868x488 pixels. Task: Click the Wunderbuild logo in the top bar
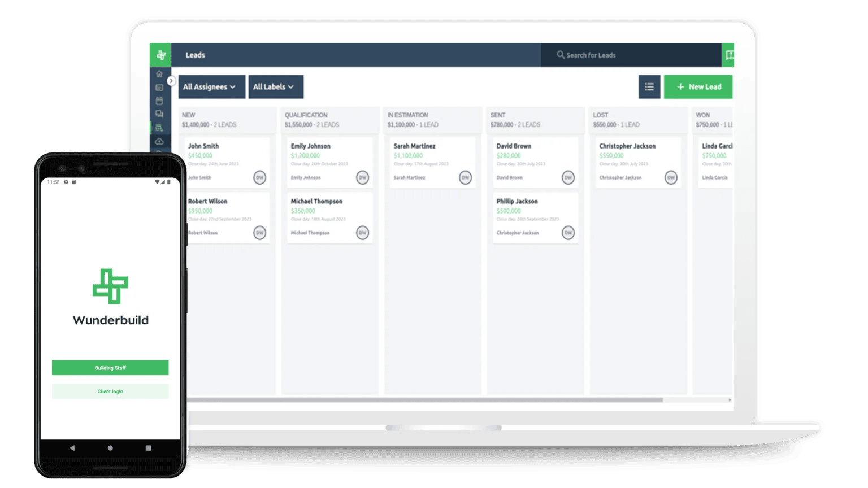coord(161,55)
